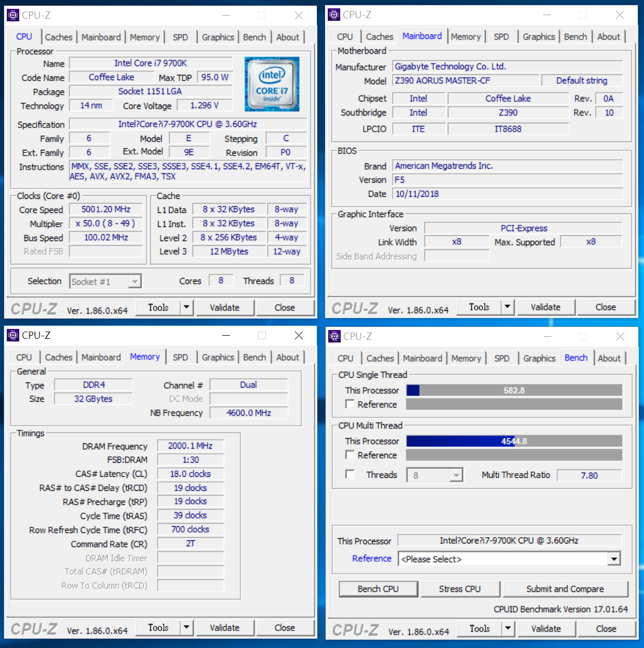Enable the Reference checkbox under CPU Single Thread
Image resolution: width=644 pixels, height=648 pixels.
click(350, 404)
